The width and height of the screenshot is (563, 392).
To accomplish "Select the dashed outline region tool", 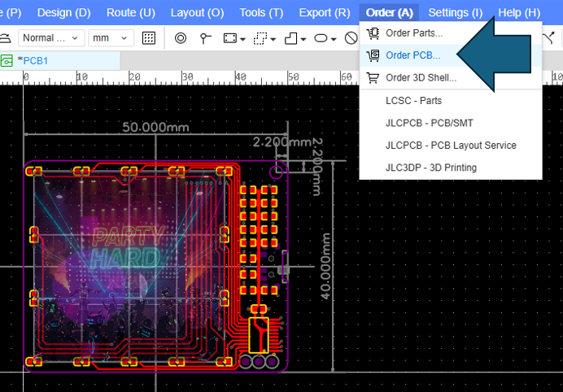I will point(260,38).
